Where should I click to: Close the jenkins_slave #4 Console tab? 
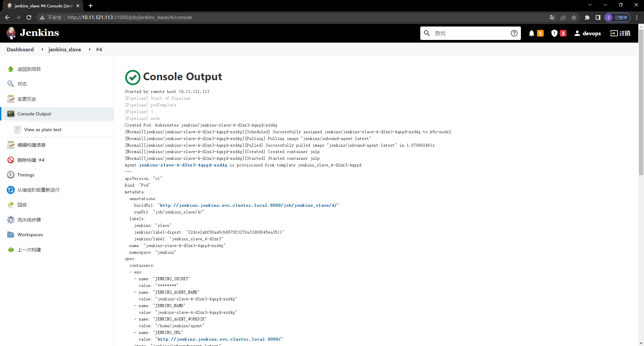pyautogui.click(x=78, y=6)
